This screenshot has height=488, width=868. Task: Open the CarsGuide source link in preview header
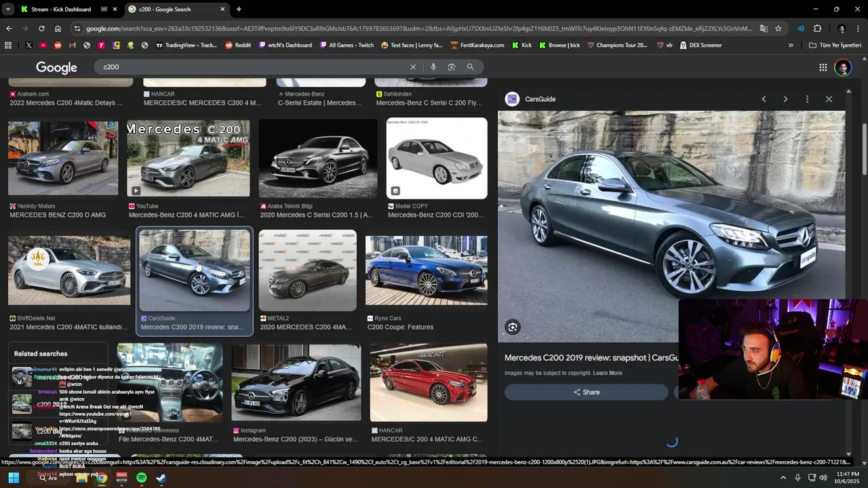click(x=540, y=99)
